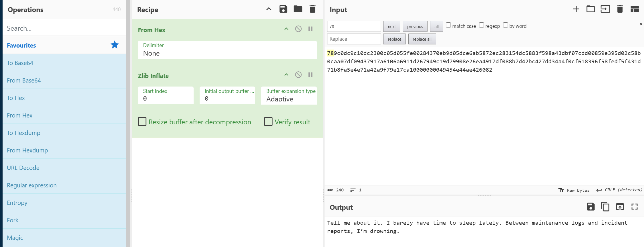This screenshot has height=247, width=644.
Task: Disable the From Hex operation
Action: tap(298, 29)
